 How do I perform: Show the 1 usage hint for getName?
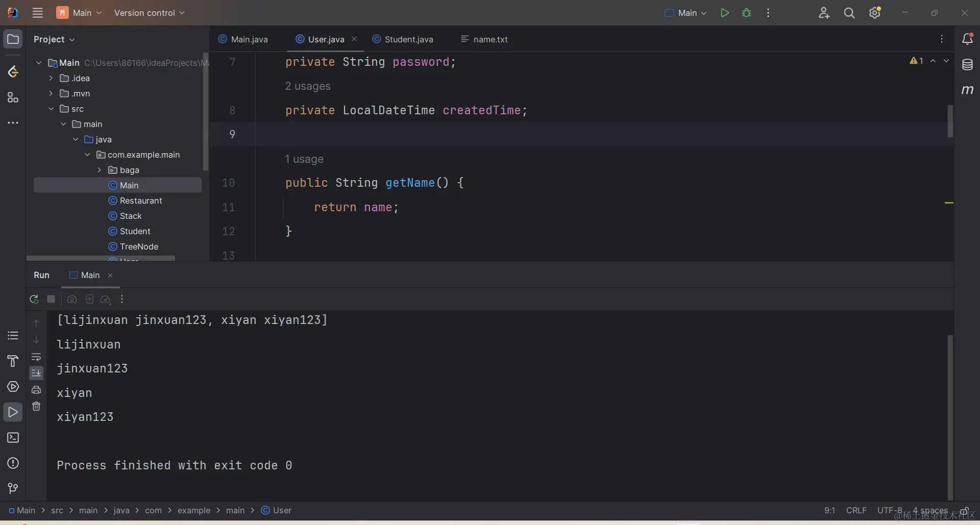(304, 159)
